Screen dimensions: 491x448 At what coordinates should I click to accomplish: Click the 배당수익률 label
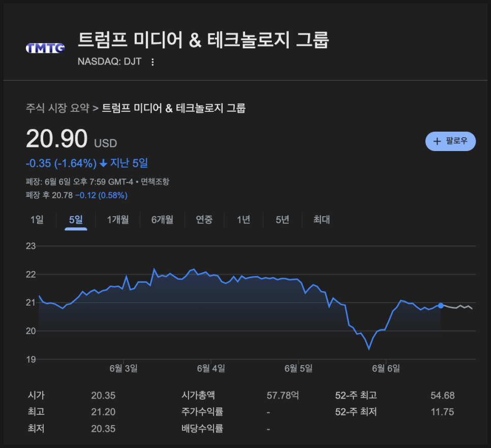(x=202, y=428)
